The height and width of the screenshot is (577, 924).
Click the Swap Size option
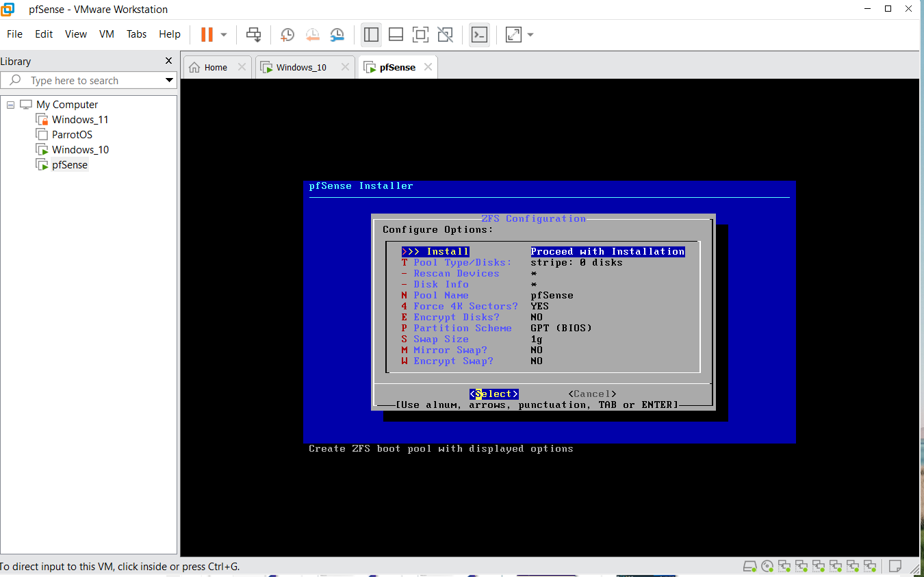[435, 339]
